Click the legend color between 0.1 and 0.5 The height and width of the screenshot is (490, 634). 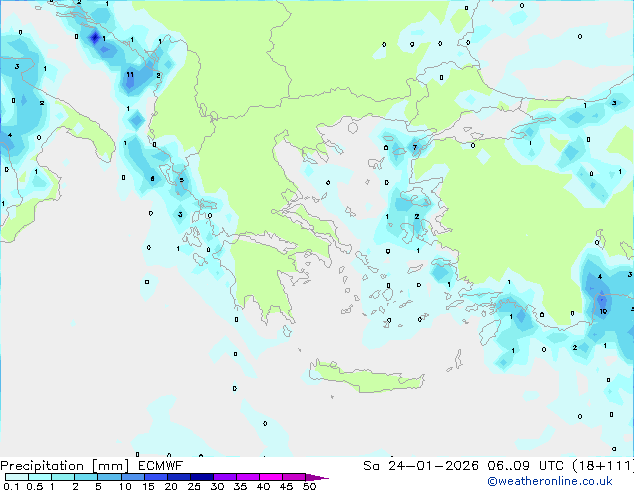[x=17, y=477]
